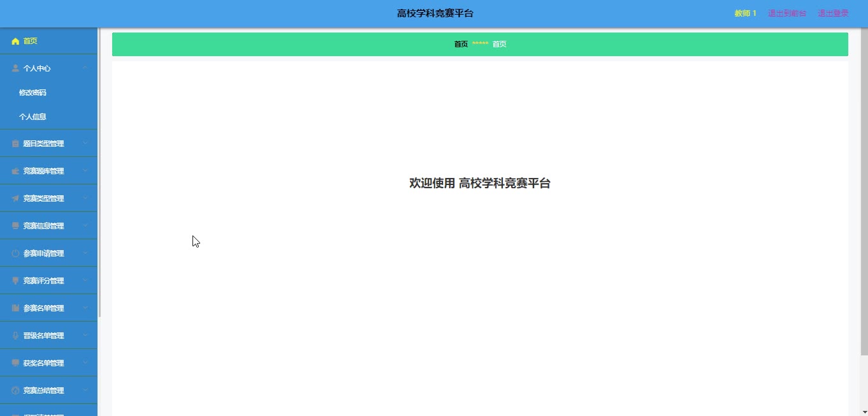Expand 题目类型管理 using its chevron arrow
868x416 pixels.
85,144
